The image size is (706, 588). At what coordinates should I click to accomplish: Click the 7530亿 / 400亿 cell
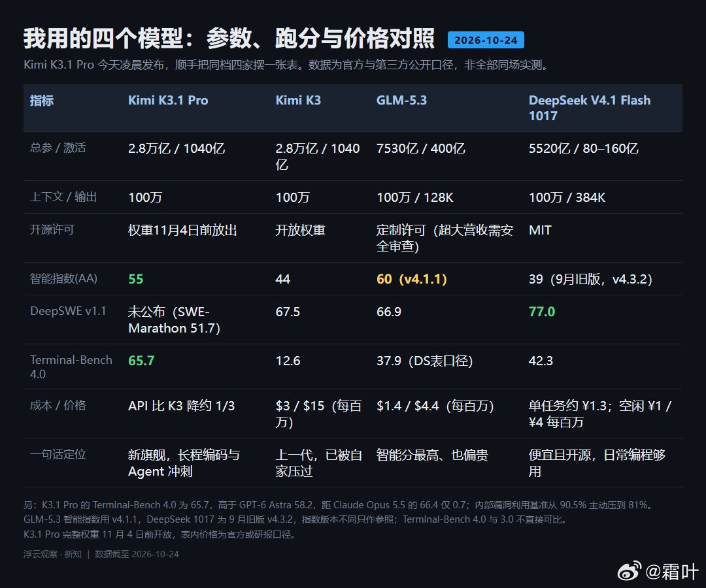click(420, 148)
